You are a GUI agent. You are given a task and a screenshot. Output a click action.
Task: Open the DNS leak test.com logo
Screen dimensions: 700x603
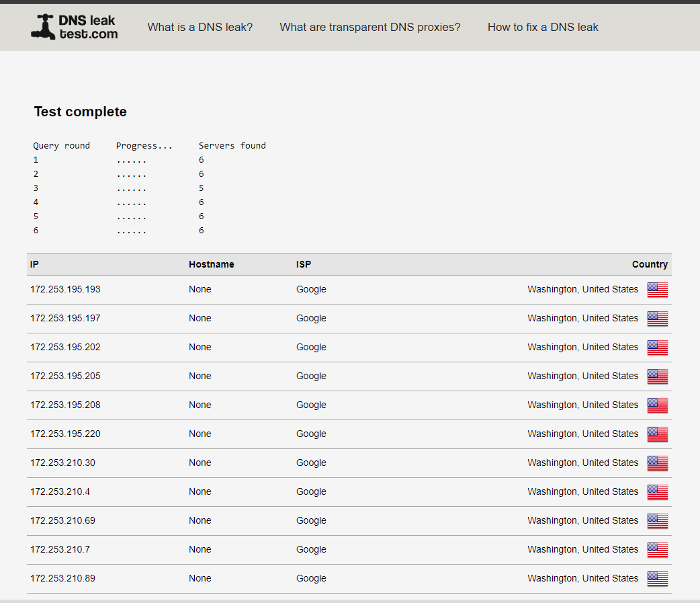[75, 27]
